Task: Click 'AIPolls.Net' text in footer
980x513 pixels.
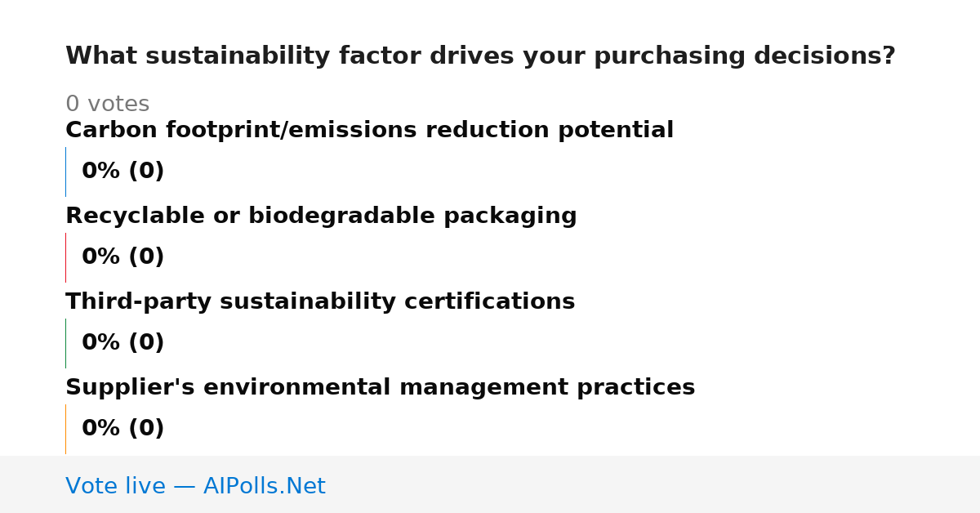Action: pos(264,486)
